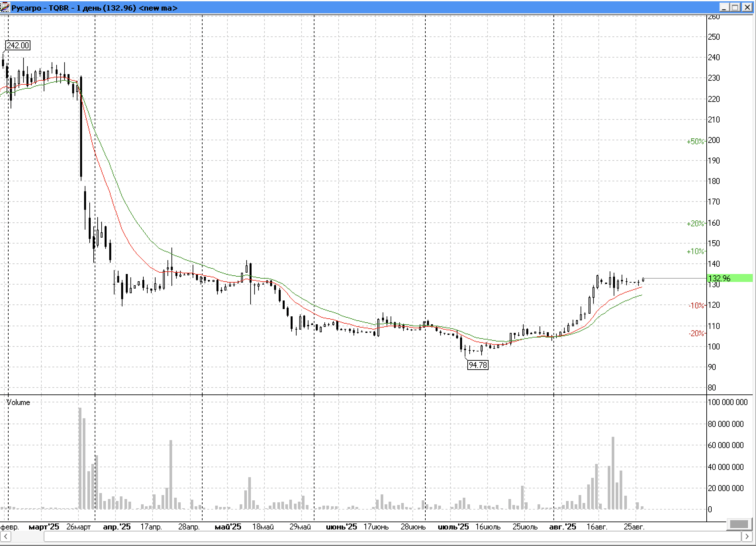Viewport: 756px width, 546px height.
Task: Click the scroll-right arrow of horizontal scrollbar
Action: (747, 536)
